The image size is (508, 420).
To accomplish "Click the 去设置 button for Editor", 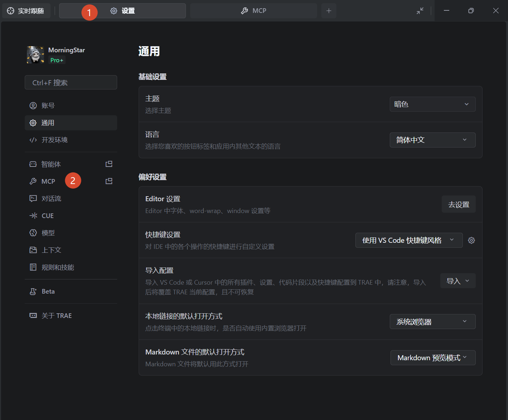I will click(459, 204).
